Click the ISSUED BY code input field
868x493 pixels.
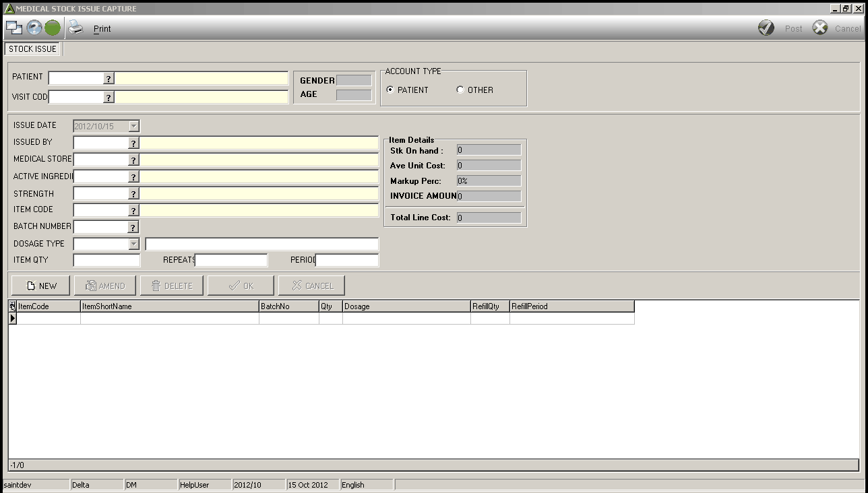[x=100, y=143]
